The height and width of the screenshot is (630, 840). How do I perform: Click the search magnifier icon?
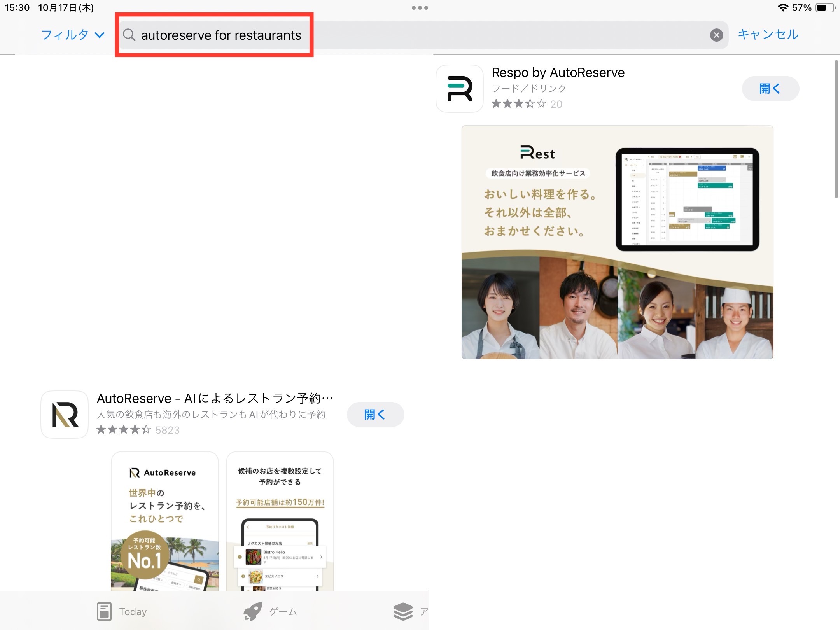(129, 35)
